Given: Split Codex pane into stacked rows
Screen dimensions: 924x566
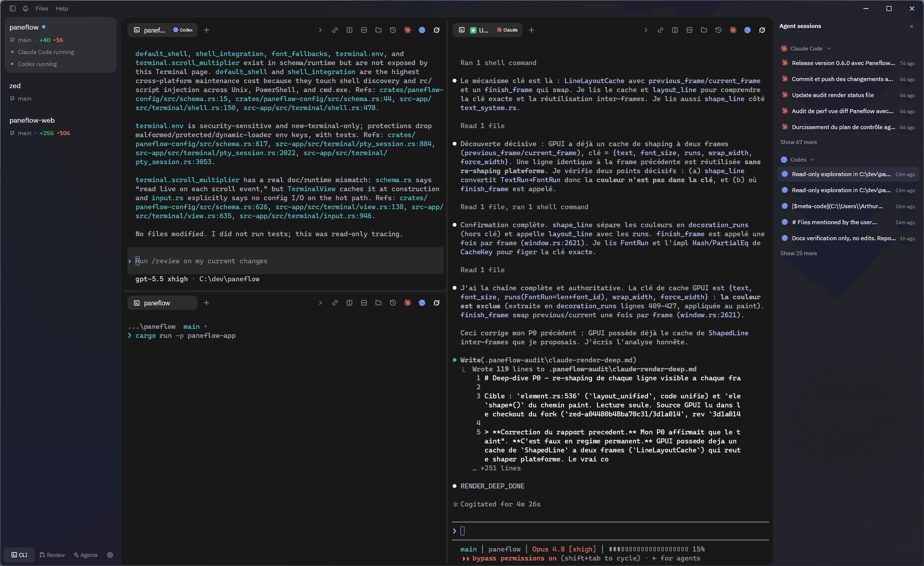Looking at the screenshot, I should pyautogui.click(x=364, y=30).
